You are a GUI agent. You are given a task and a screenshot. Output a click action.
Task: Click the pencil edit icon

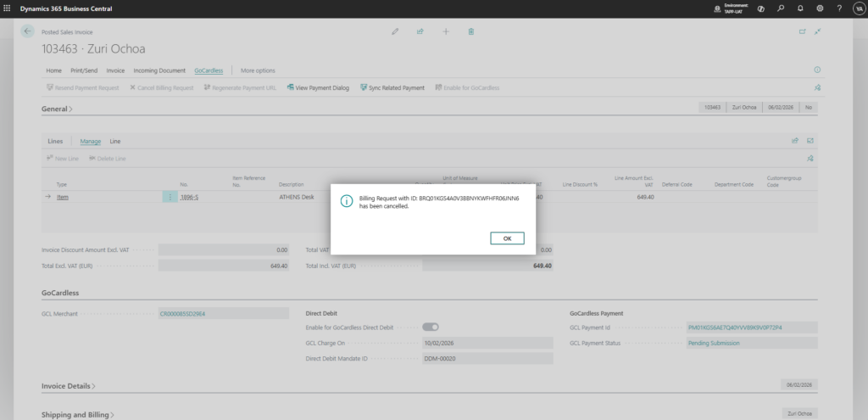pos(395,31)
